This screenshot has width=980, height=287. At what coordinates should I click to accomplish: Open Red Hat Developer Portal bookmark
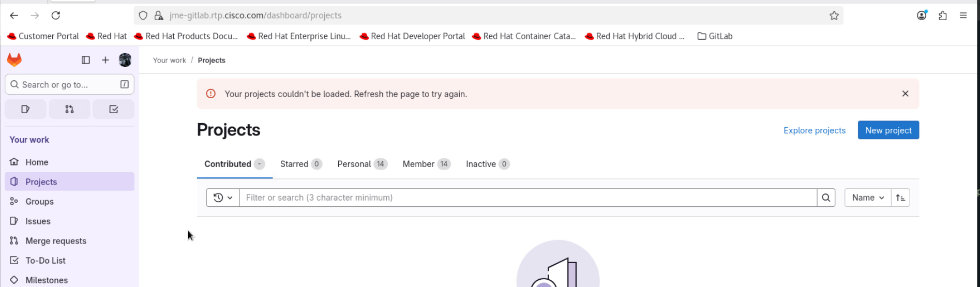412,36
